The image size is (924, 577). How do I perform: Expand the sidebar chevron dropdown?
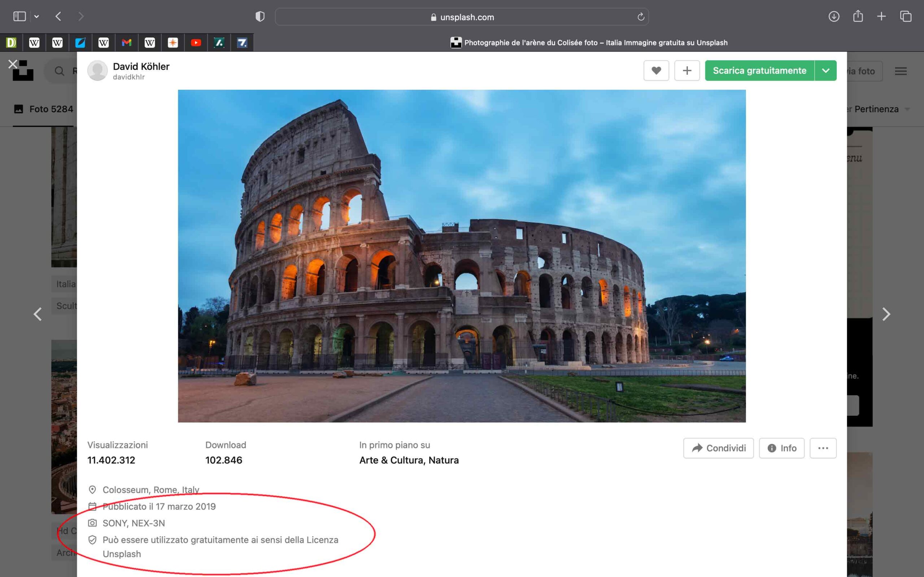click(x=37, y=17)
